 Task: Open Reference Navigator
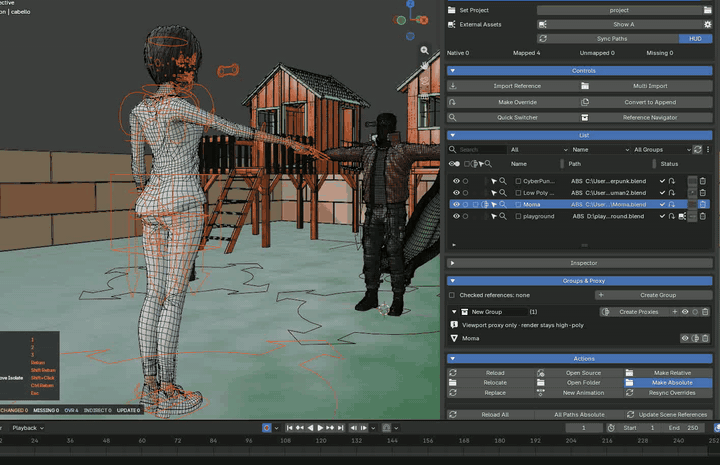[x=646, y=118]
